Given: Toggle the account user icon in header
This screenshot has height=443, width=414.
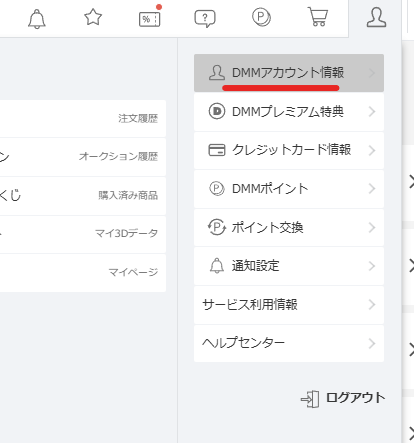Looking at the screenshot, I should coord(376,17).
